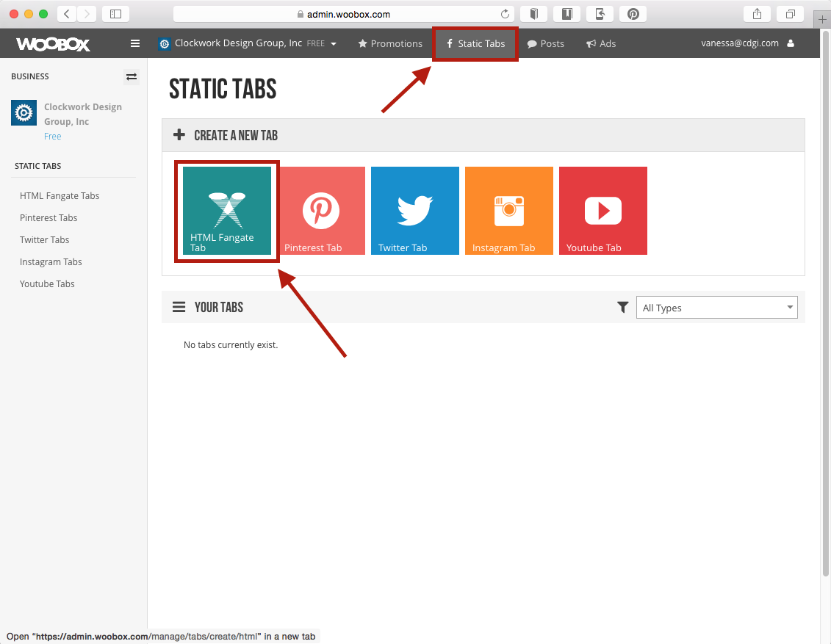831x644 pixels.
Task: Reload the page with the refresh icon
Action: [x=505, y=14]
